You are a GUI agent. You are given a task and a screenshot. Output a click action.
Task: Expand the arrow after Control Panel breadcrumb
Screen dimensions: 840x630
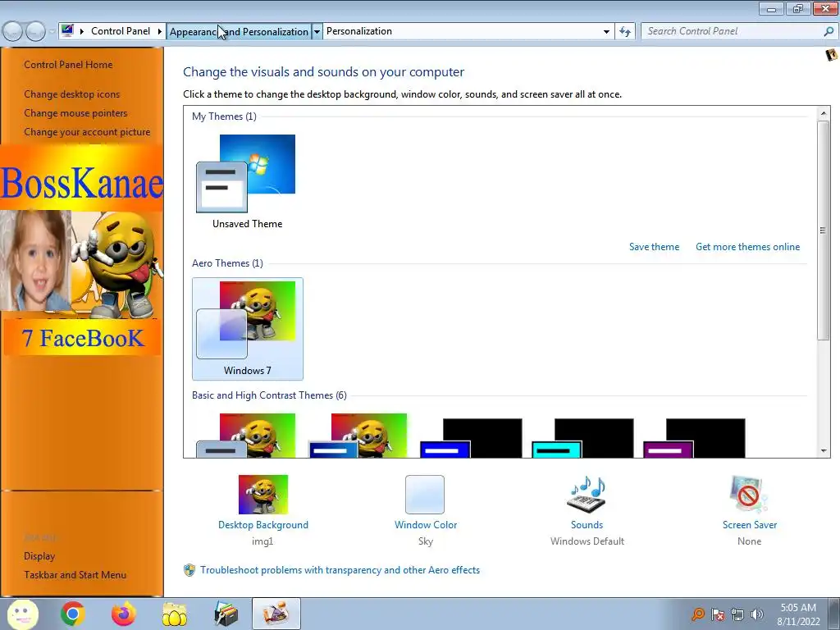click(x=159, y=31)
